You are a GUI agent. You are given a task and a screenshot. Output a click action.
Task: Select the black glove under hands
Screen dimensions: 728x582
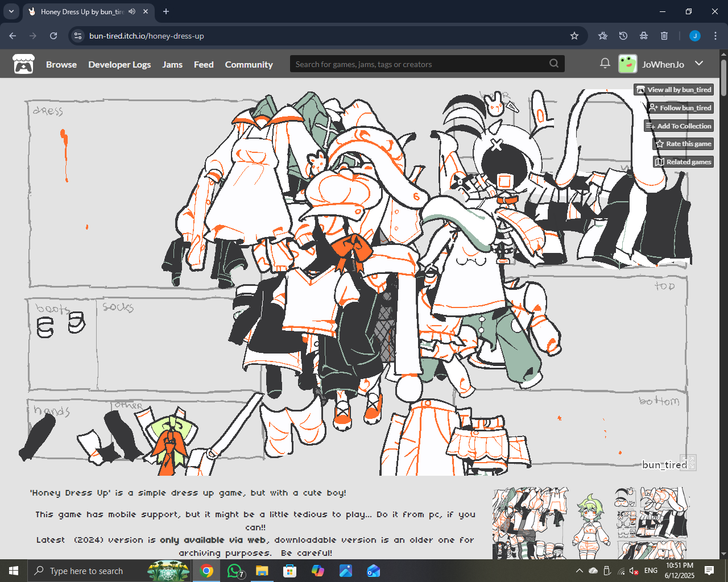(x=36, y=436)
